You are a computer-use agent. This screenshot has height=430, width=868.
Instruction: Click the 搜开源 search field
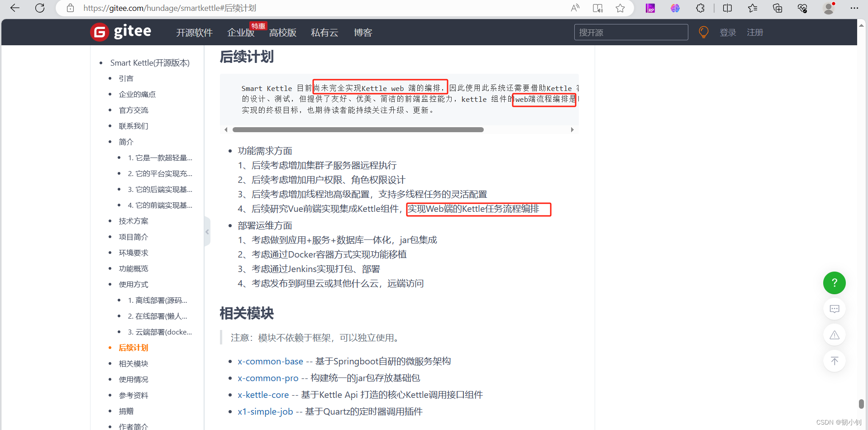[631, 32]
